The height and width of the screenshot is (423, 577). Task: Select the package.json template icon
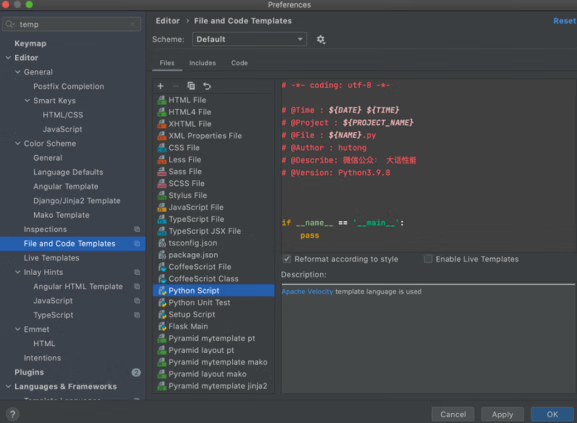[162, 255]
